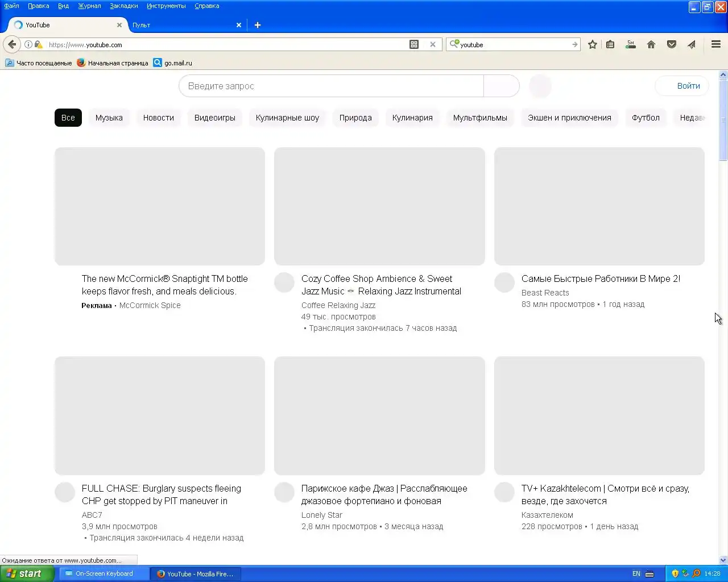Open Инструменты menu
This screenshot has width=728, height=582.
[166, 6]
